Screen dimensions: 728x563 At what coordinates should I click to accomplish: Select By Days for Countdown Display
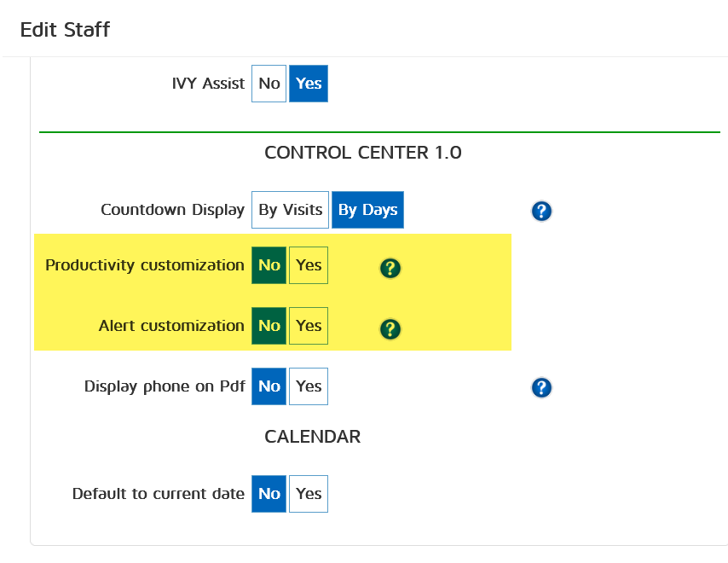coord(367,210)
